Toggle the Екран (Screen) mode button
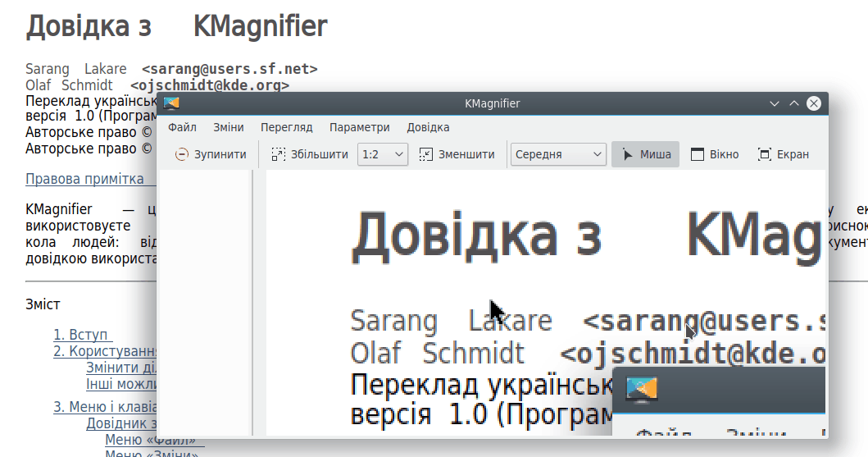Image resolution: width=868 pixels, height=457 pixels. pyautogui.click(x=783, y=154)
